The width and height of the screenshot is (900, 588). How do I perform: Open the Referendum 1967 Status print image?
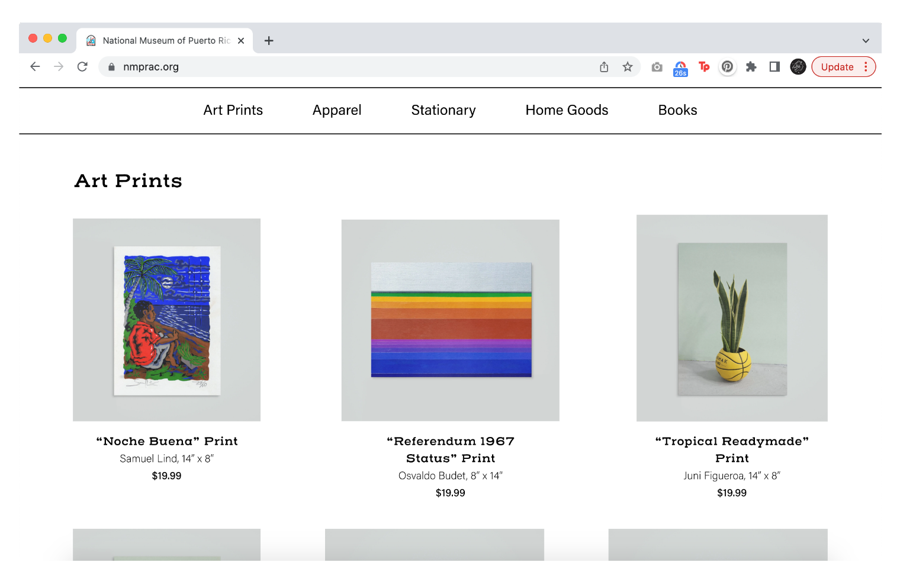pos(450,320)
